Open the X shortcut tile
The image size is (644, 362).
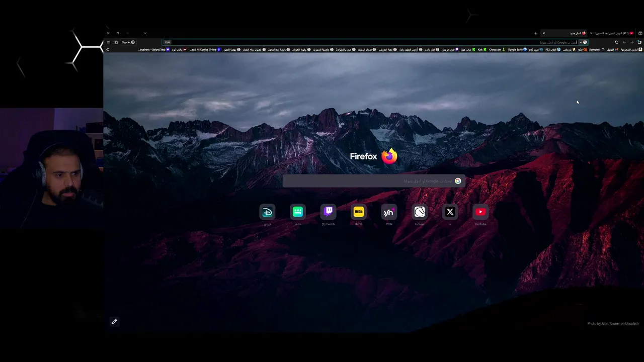pyautogui.click(x=450, y=212)
